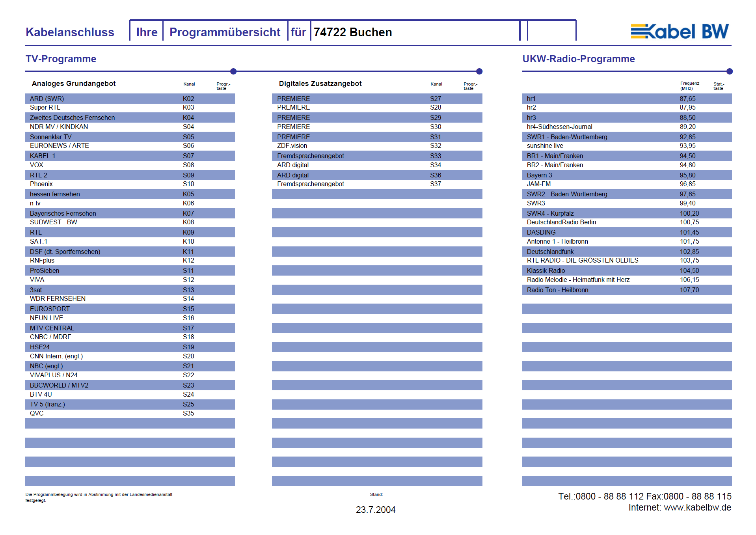Select the Super RTL row
Image resolution: width=756 pixels, height=535 pixels.
pos(130,108)
